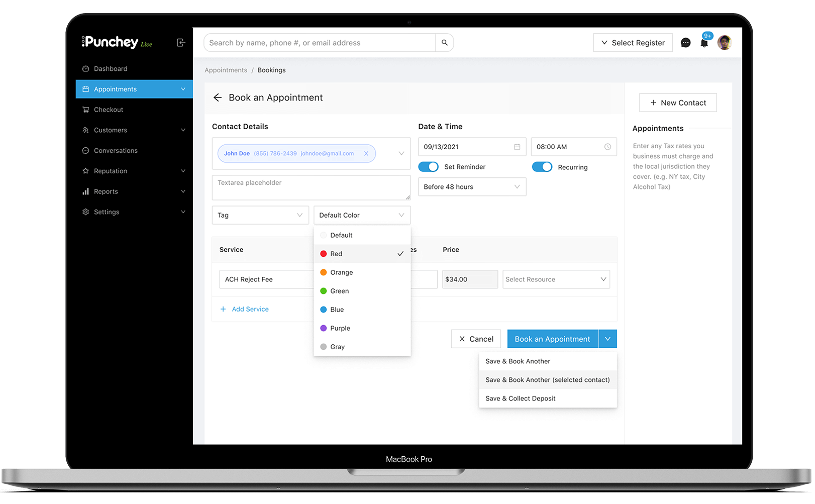This screenshot has height=504, width=815.
Task: Select the Orange color option
Action: (x=362, y=272)
